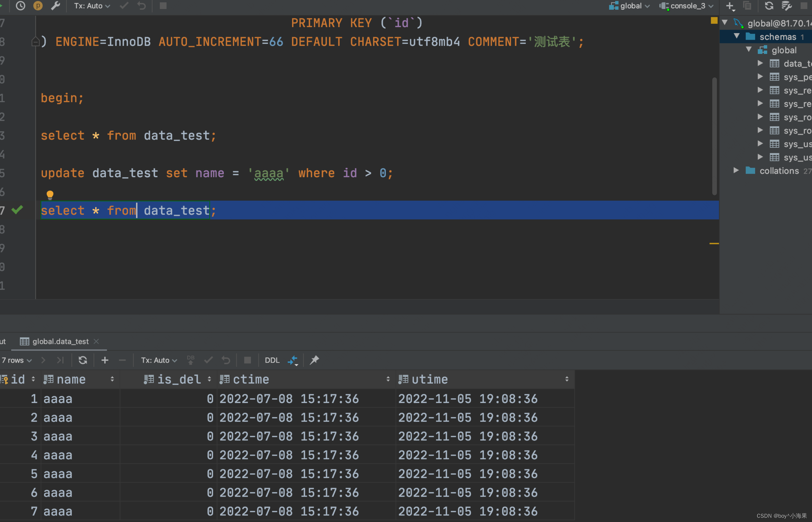Open the 7 rows page size dropdown

tap(17, 360)
